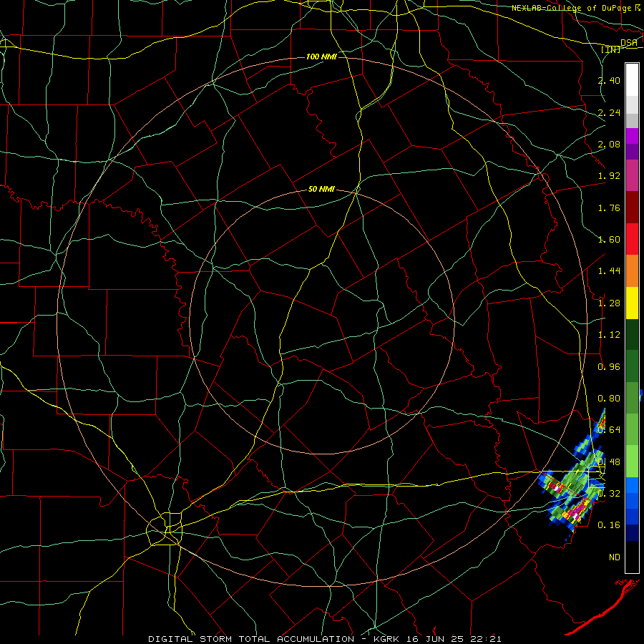Select the 1.28 legend value
Screen dimensions: 644x644
(609, 303)
